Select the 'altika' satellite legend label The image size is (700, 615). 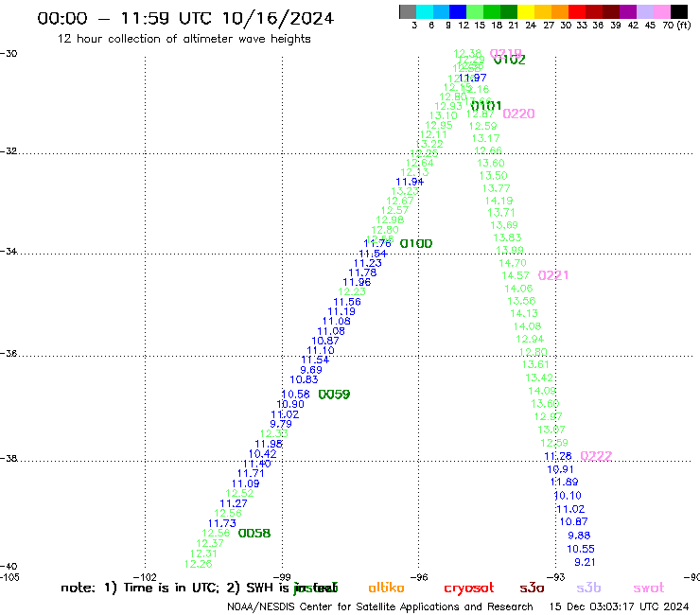386,588
